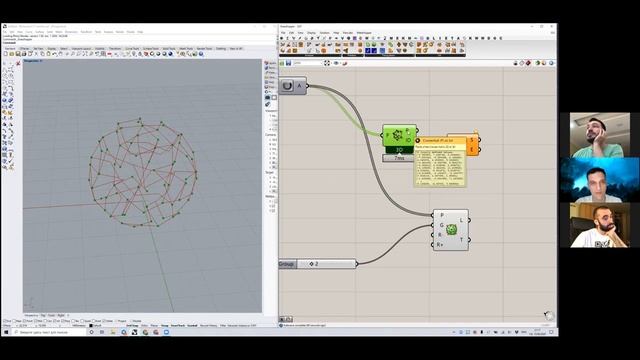The width and height of the screenshot is (640, 360).
Task: Select the Sketch pencil icon on Grasshopper canvas toolbar
Action: 344,63
